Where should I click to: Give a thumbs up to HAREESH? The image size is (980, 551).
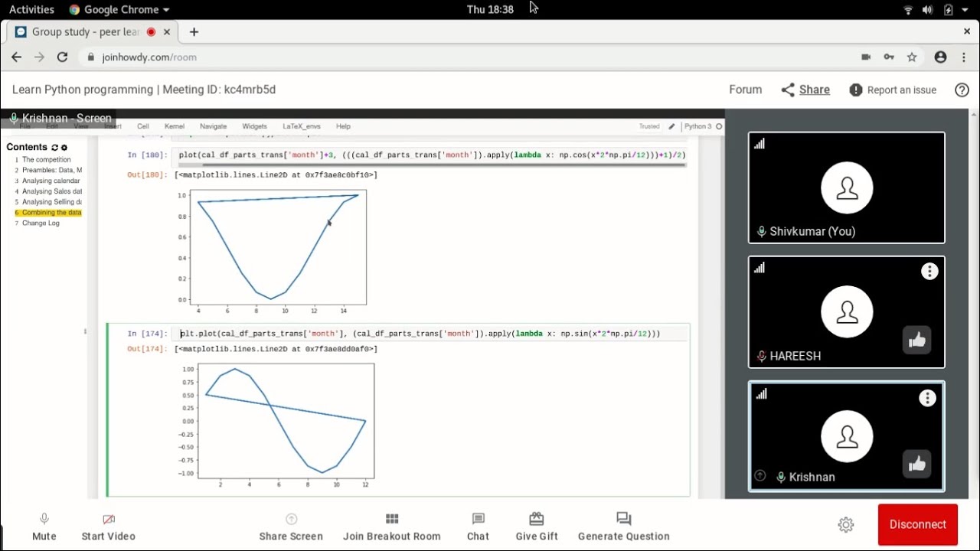point(917,341)
